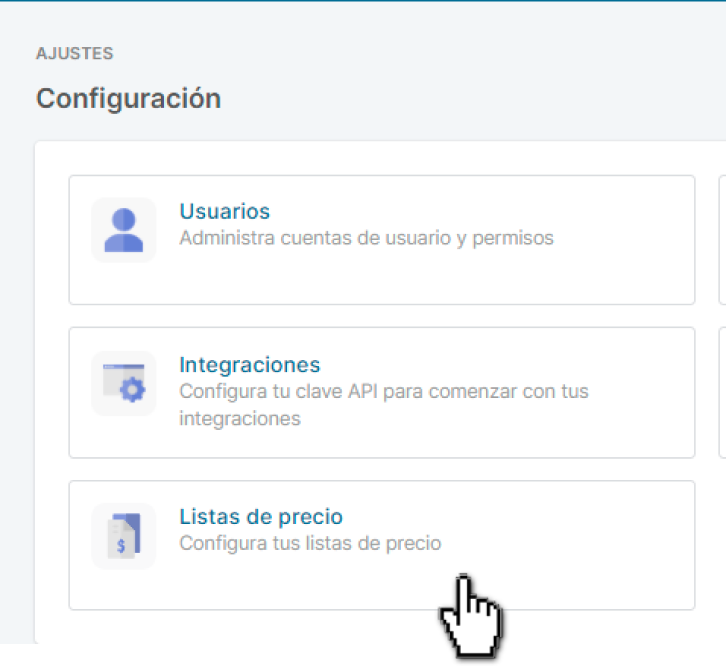Select 'Configura tu clave API' description text
726x666 pixels.
click(384, 405)
